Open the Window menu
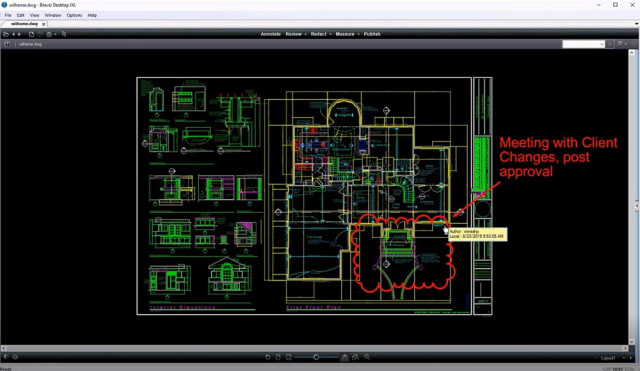Screen dimensions: 640x371 point(53,15)
